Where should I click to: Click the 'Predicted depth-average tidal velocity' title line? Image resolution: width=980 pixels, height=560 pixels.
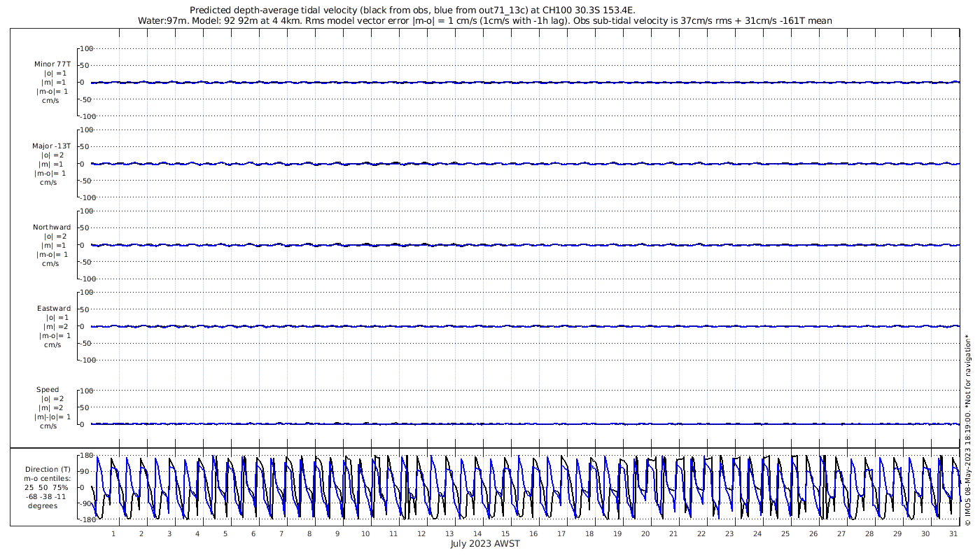click(413, 10)
